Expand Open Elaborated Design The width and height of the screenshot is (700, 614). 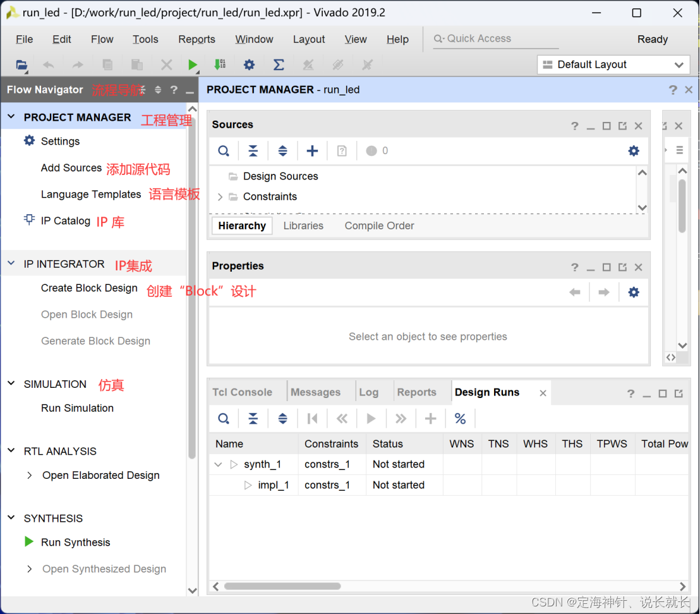30,475
